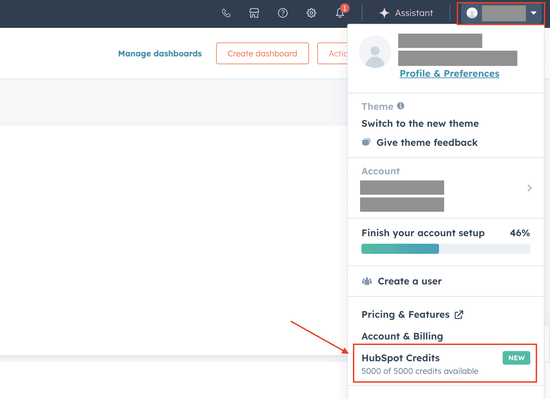Open Finish your account setup

tap(423, 233)
